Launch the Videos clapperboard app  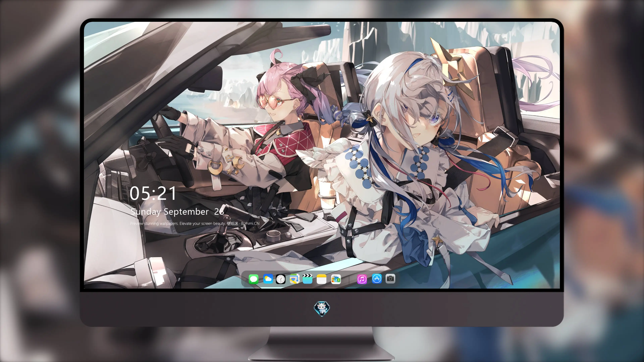308,279
